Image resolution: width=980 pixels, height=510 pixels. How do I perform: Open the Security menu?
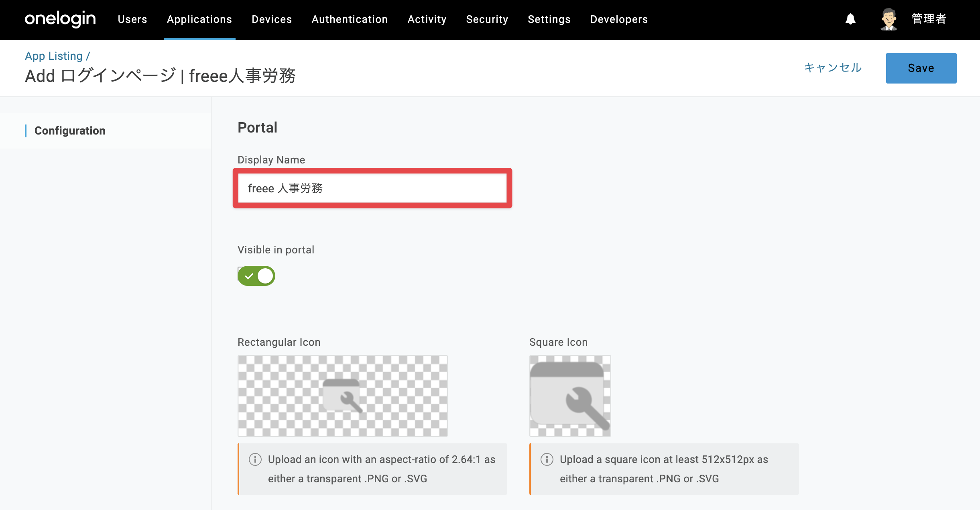point(487,19)
